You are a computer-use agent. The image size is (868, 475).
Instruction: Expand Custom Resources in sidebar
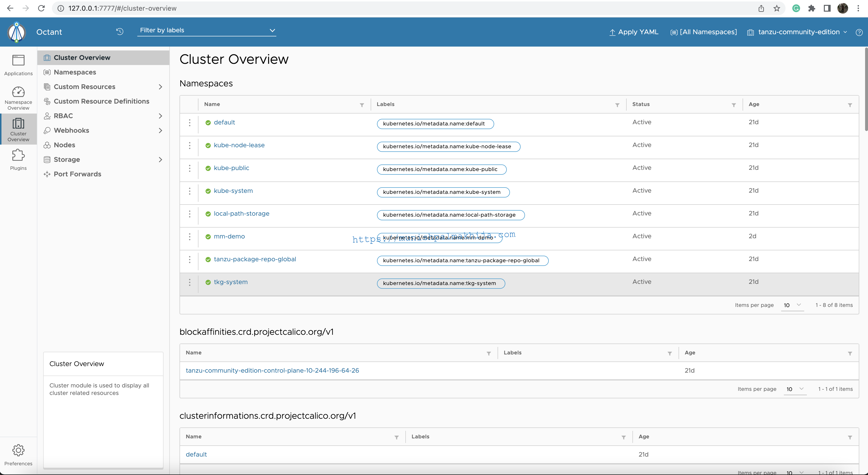(160, 87)
